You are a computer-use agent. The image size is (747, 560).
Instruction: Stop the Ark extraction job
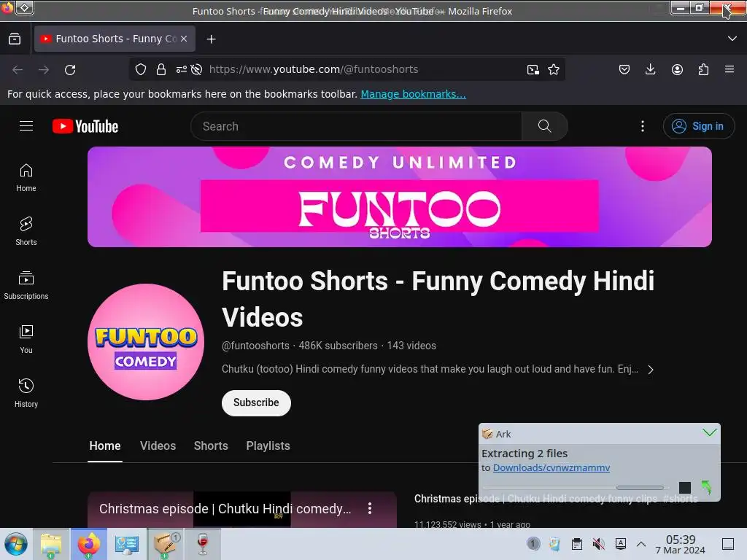tap(684, 487)
